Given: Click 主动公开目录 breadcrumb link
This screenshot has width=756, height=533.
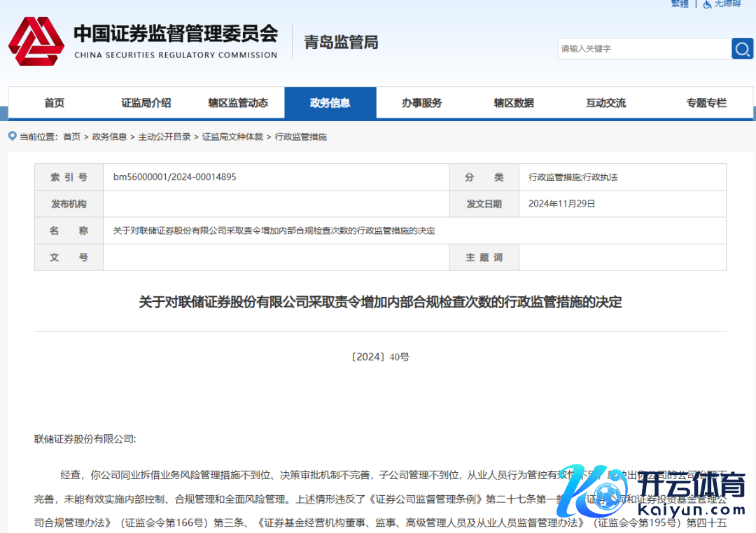Looking at the screenshot, I should point(164,137).
